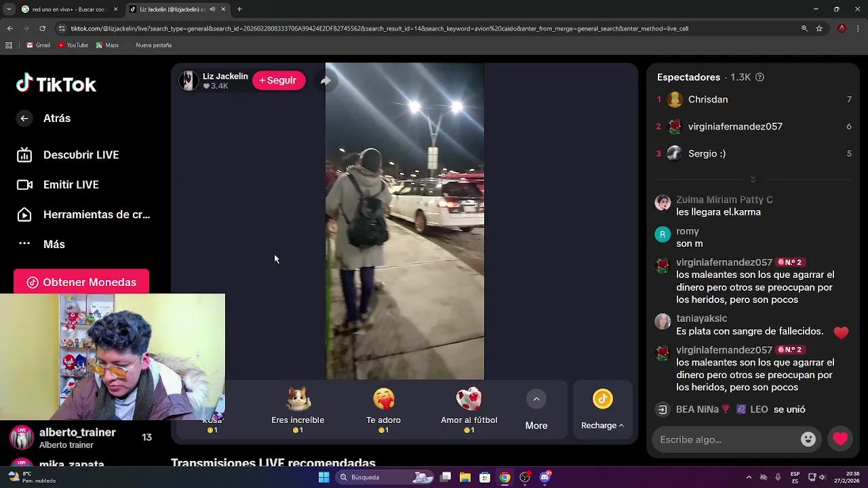Send the Eres increíble gift
This screenshot has width=868, height=488.
(x=298, y=410)
